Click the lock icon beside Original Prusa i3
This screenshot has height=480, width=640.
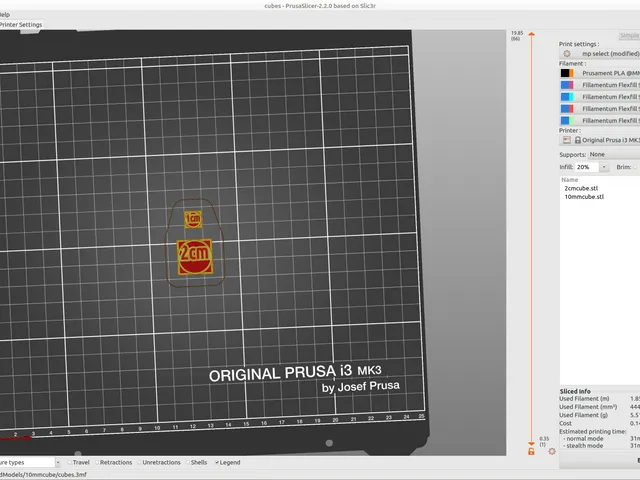[578, 140]
